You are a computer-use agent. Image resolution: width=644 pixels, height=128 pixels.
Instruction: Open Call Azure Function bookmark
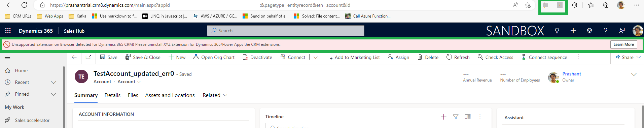(x=368, y=16)
